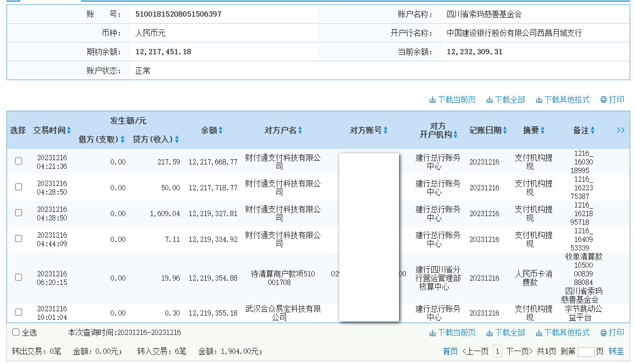
Task: Click 转至 go-to-page link
Action: point(616,351)
